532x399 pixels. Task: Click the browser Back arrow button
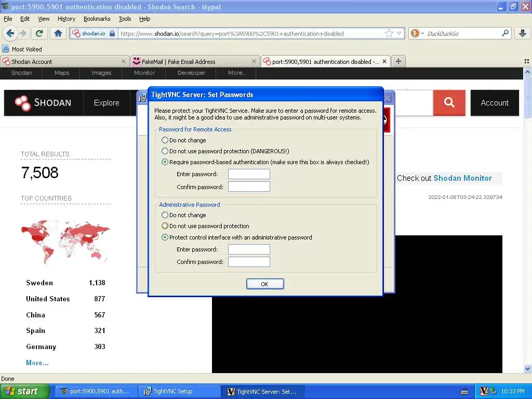pos(10,33)
